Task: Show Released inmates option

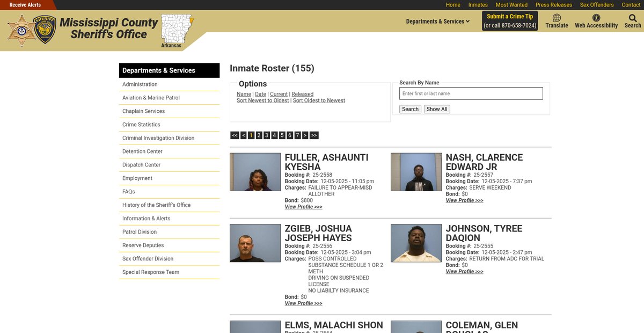Action: tap(302, 94)
